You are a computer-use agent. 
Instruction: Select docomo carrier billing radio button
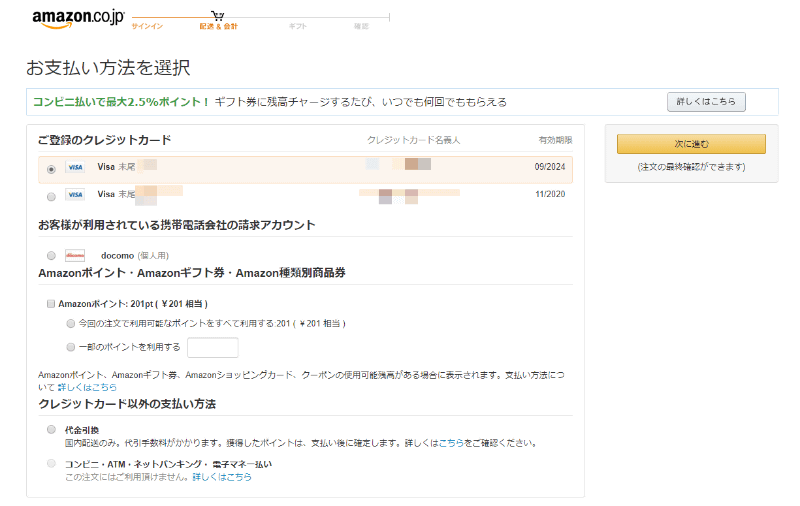click(x=51, y=256)
